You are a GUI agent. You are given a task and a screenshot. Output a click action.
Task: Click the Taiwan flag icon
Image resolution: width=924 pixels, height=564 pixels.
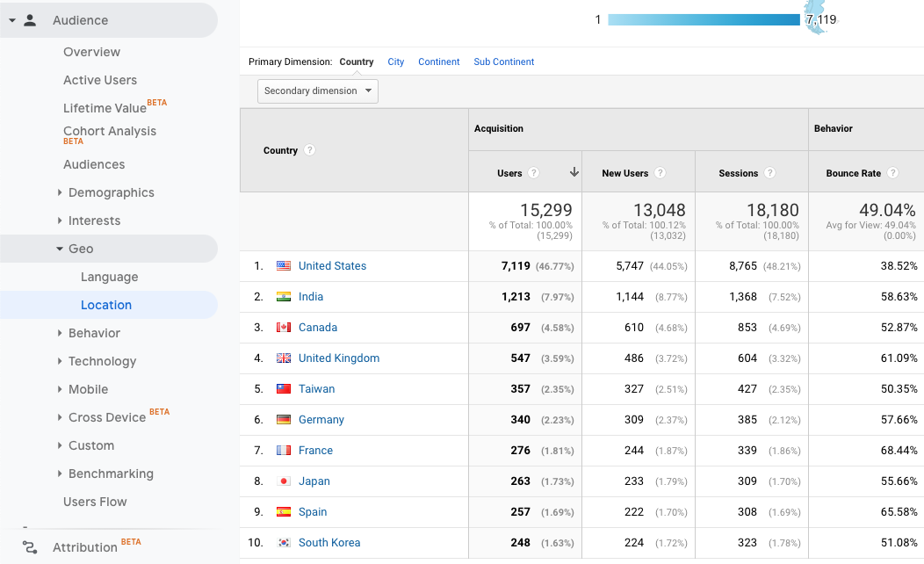(284, 389)
